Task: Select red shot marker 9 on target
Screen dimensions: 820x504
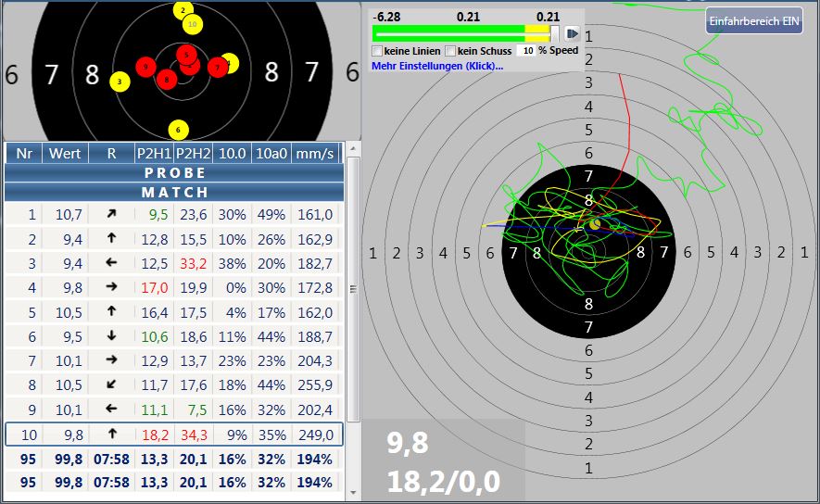Action: (x=145, y=67)
